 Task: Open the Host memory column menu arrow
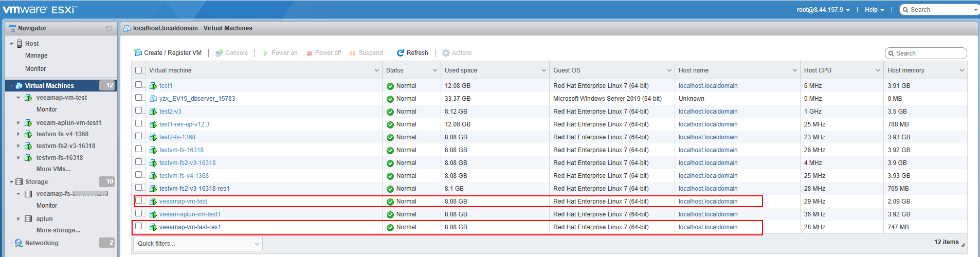(962, 70)
